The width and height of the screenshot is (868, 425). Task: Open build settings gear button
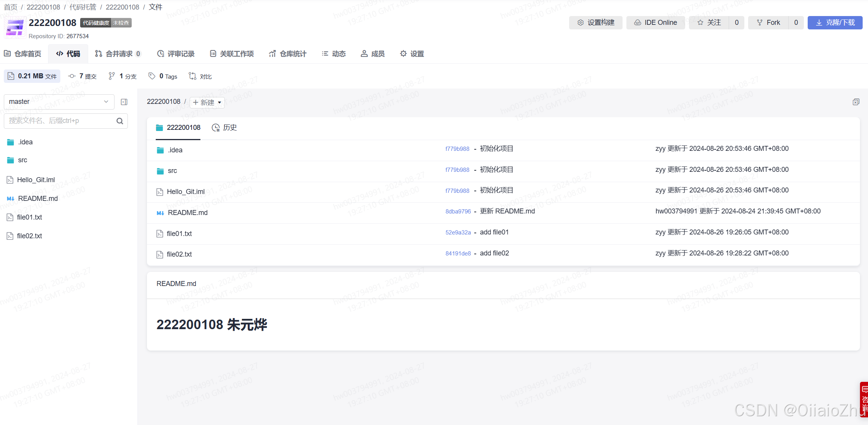point(595,23)
